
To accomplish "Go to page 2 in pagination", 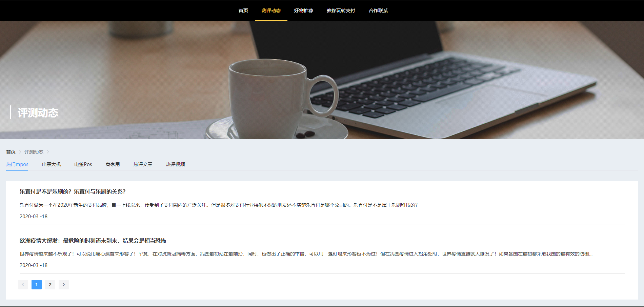I will (50, 285).
